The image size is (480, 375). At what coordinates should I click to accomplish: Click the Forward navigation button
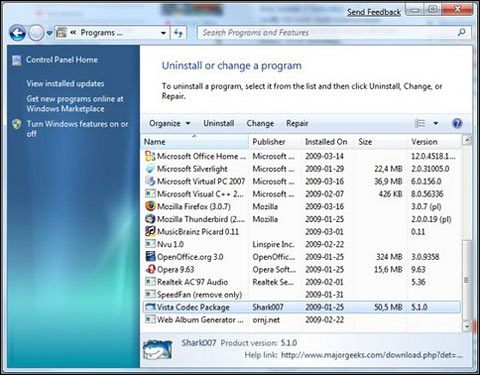[x=36, y=33]
